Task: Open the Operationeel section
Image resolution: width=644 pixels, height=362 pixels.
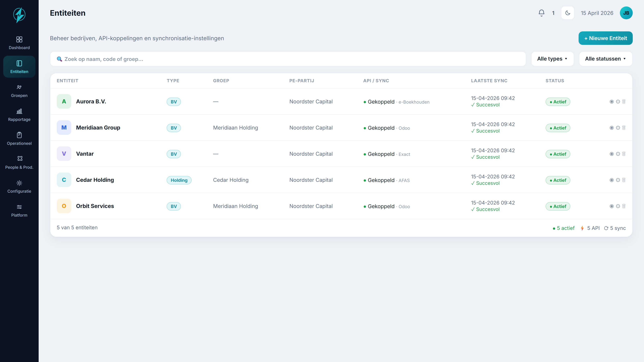Action: [x=19, y=139]
